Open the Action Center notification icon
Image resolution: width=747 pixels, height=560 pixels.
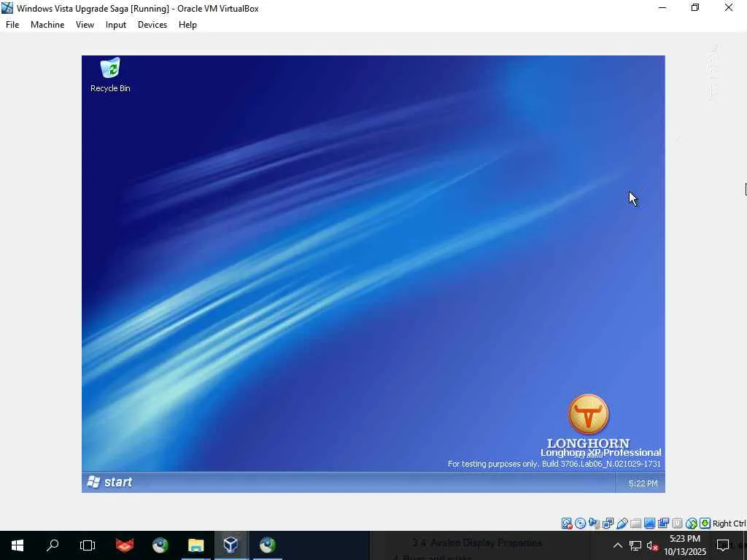pyautogui.click(x=723, y=545)
